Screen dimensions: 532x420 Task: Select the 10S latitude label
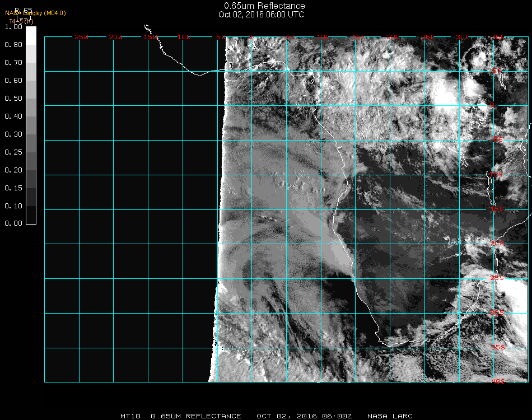point(497,175)
